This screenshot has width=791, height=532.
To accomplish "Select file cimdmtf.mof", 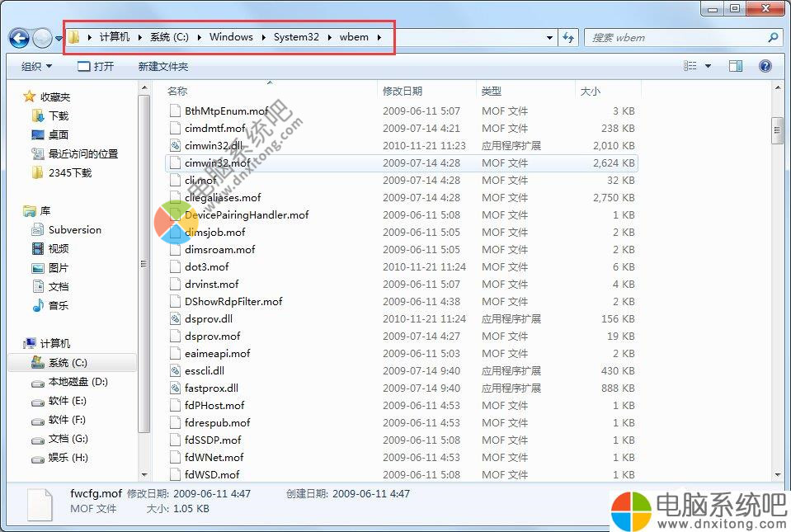I will (x=215, y=128).
